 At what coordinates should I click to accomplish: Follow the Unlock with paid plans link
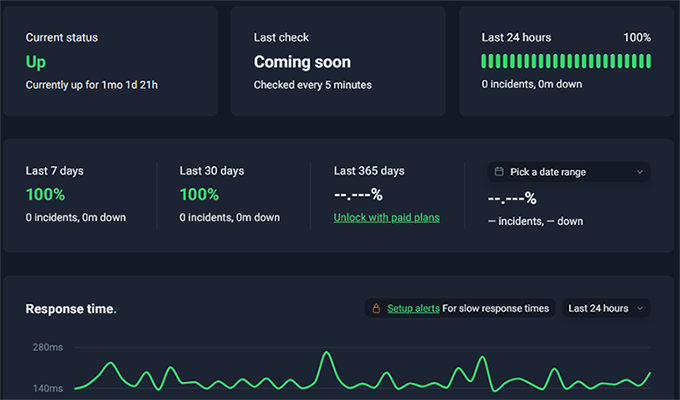pyautogui.click(x=387, y=218)
